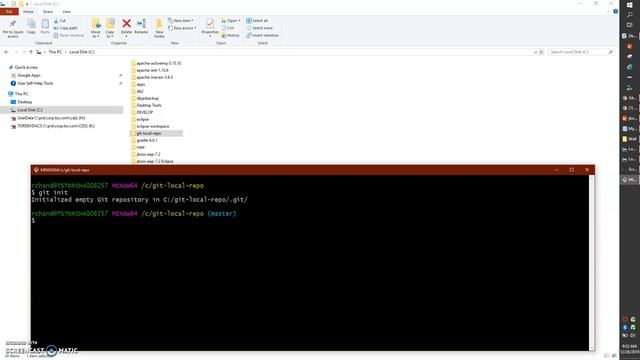Select the DEVELOP folder
The width and height of the screenshot is (640, 360).
[144, 112]
